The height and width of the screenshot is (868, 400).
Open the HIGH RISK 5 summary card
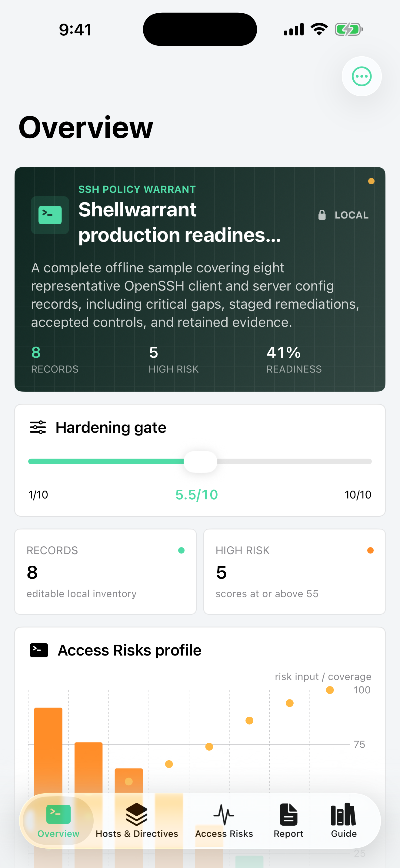point(295,571)
